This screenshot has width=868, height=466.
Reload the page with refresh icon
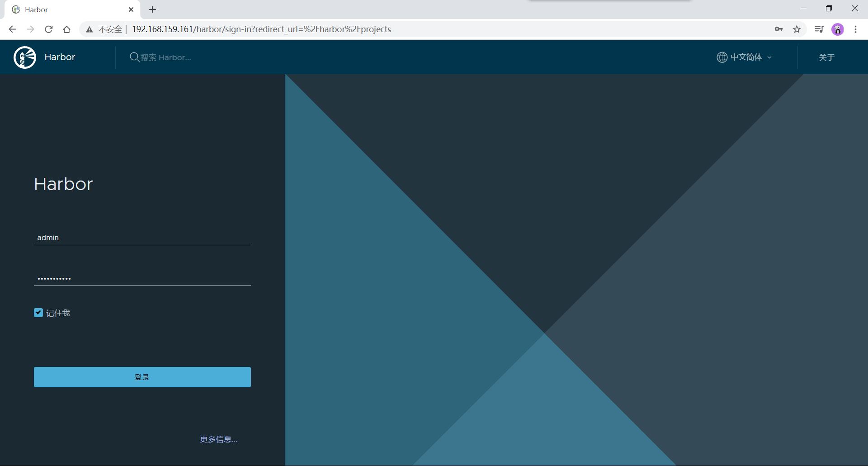49,29
